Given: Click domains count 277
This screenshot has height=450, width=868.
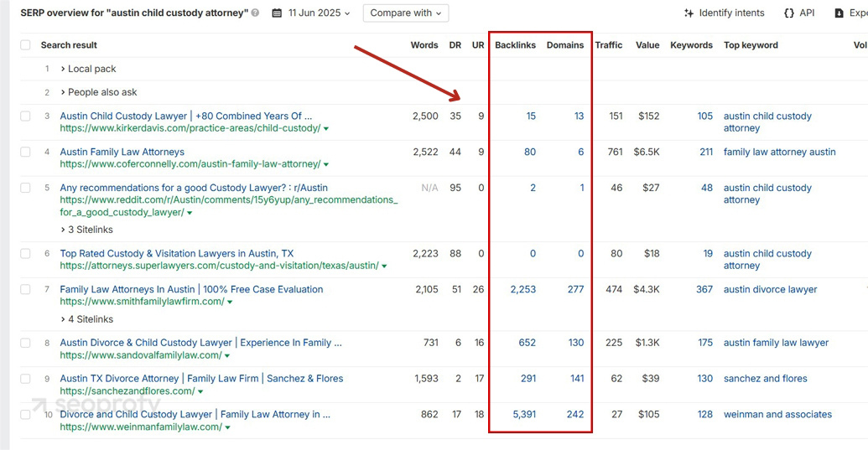Looking at the screenshot, I should tap(575, 289).
